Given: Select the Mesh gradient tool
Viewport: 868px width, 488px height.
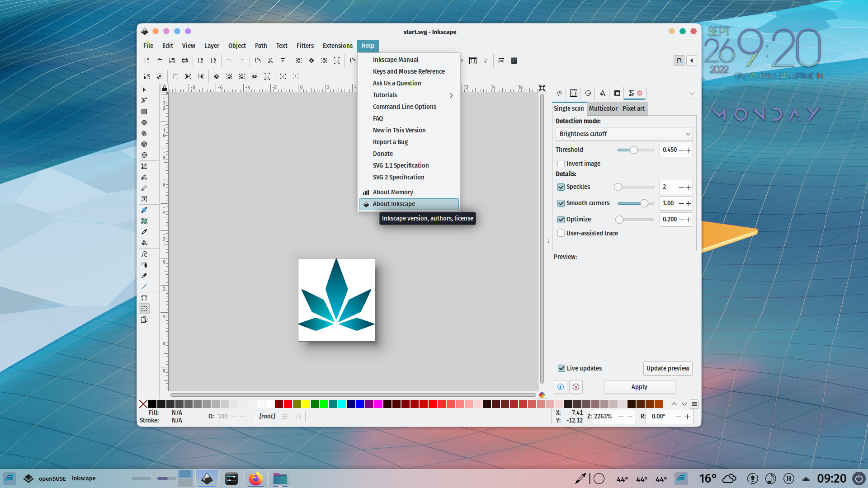Looking at the screenshot, I should coord(144,221).
